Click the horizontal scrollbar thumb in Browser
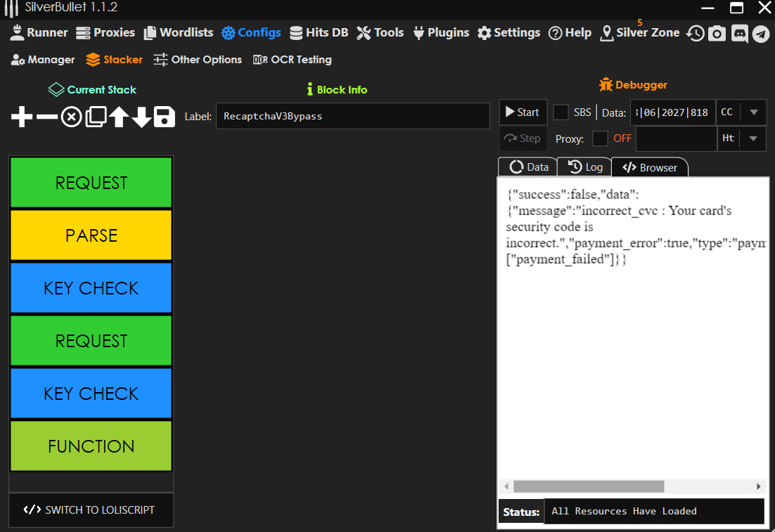775x532 pixels. [589, 486]
